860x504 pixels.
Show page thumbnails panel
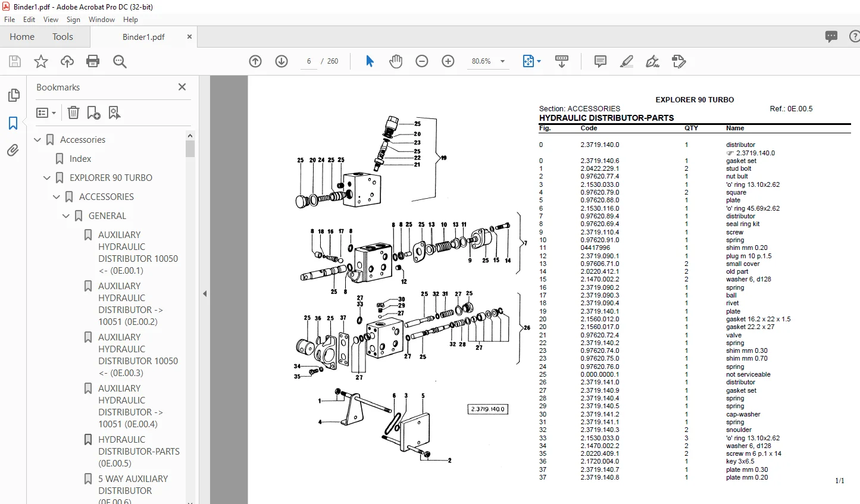pos(13,95)
